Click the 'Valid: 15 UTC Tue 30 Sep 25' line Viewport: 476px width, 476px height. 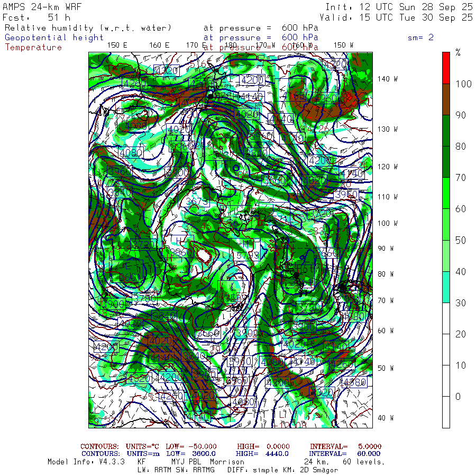click(396, 17)
